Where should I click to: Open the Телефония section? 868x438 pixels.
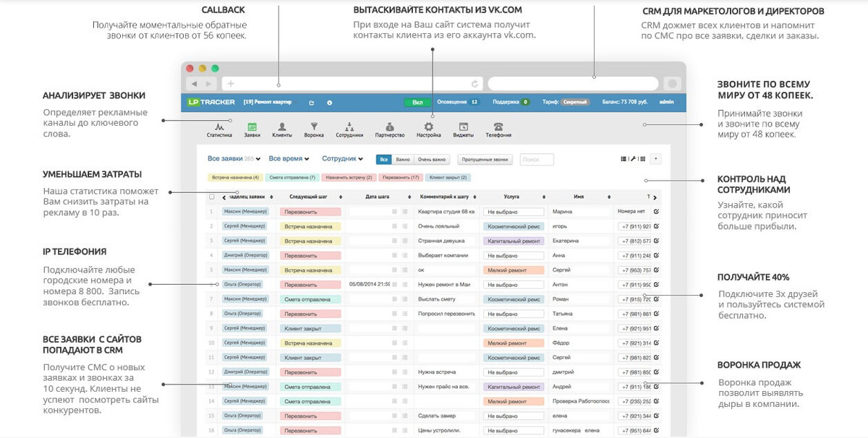click(x=498, y=130)
